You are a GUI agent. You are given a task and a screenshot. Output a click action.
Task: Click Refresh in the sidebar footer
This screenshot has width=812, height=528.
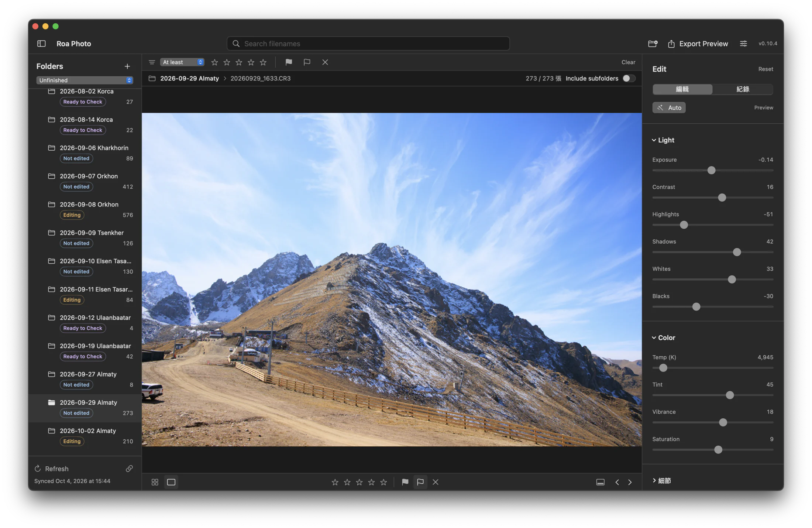(52, 469)
